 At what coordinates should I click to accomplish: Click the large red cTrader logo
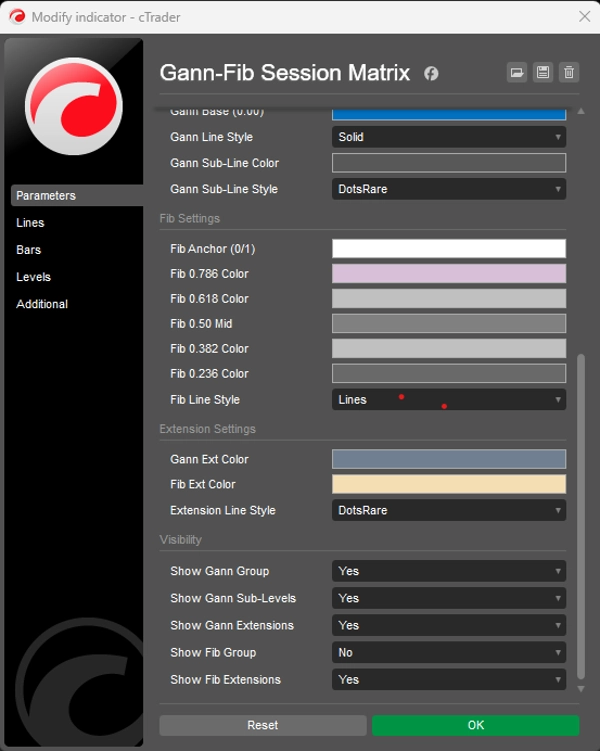(x=73, y=106)
